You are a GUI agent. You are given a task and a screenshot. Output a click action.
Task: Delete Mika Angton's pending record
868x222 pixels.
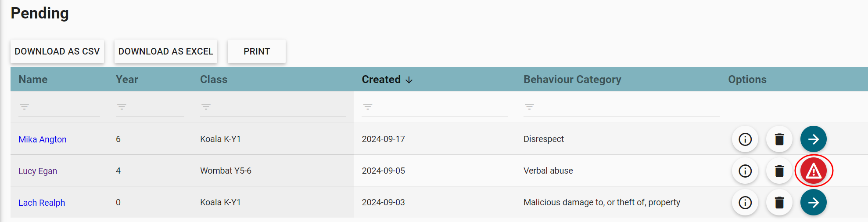(779, 139)
